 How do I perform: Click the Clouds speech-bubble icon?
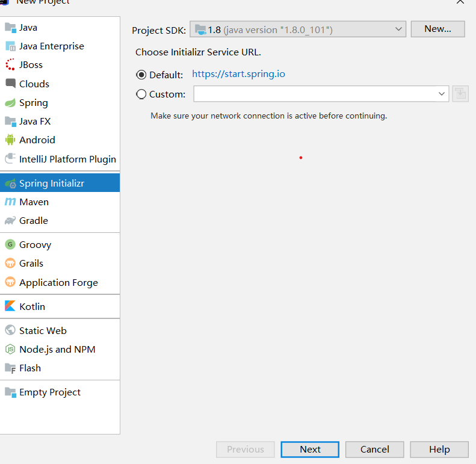tap(10, 84)
